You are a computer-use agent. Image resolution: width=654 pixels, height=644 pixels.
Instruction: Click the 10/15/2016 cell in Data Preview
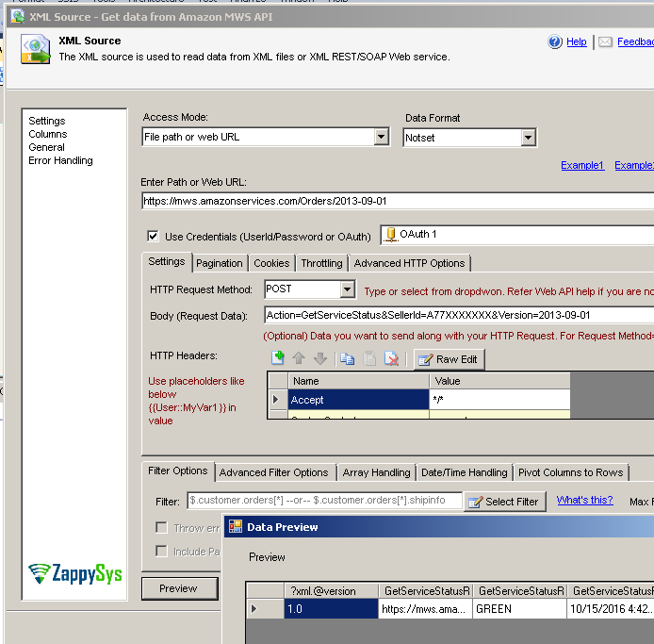[x=611, y=609]
